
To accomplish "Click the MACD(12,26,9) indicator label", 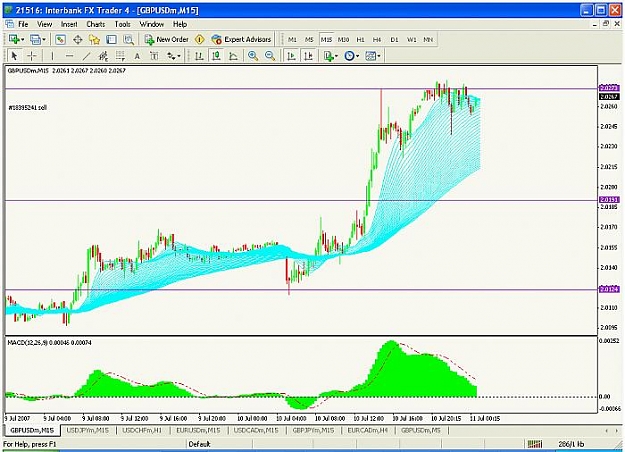I will tap(49, 342).
